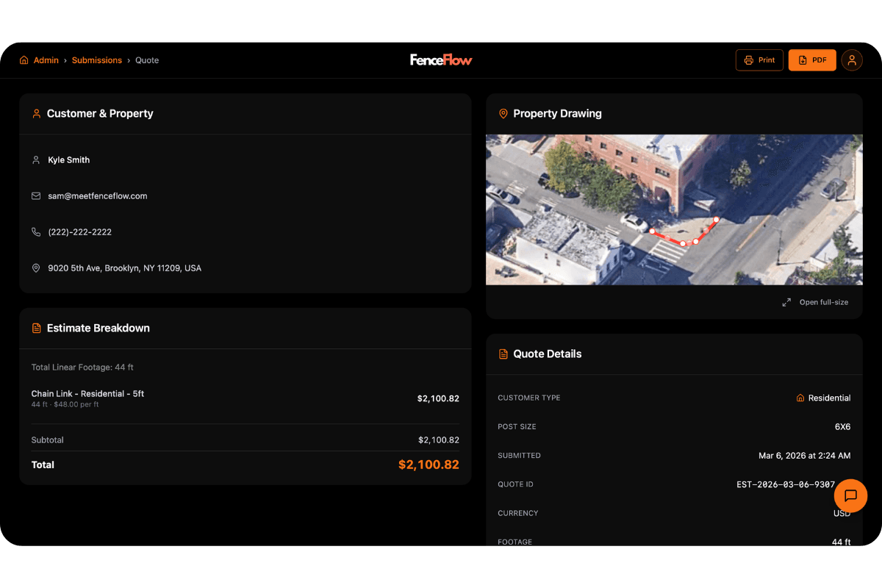This screenshot has width=882, height=588.
Task: Go to Submissions from the breadcrumb
Action: [97, 60]
